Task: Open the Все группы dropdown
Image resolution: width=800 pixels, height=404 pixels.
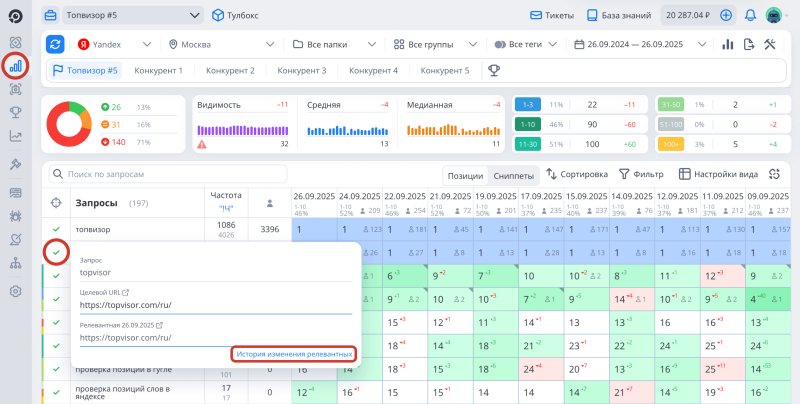Action: click(435, 44)
